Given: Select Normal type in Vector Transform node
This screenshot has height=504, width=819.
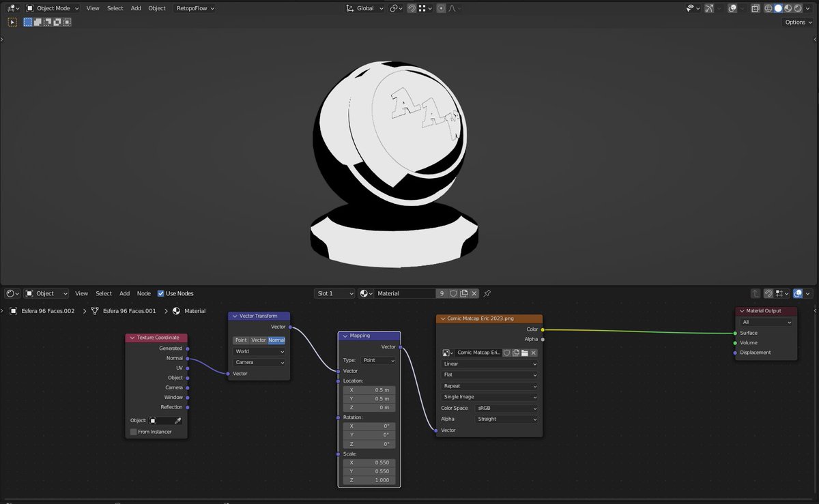Looking at the screenshot, I should (276, 340).
